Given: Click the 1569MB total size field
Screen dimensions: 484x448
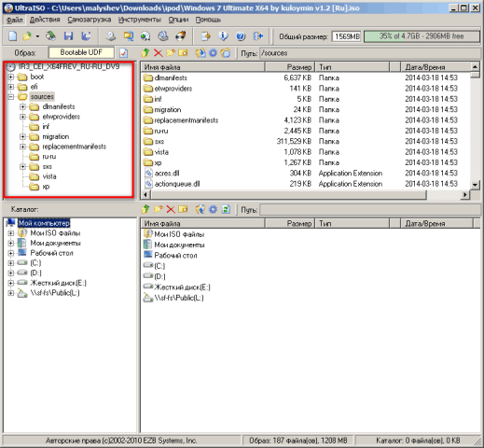Looking at the screenshot, I should pos(347,36).
